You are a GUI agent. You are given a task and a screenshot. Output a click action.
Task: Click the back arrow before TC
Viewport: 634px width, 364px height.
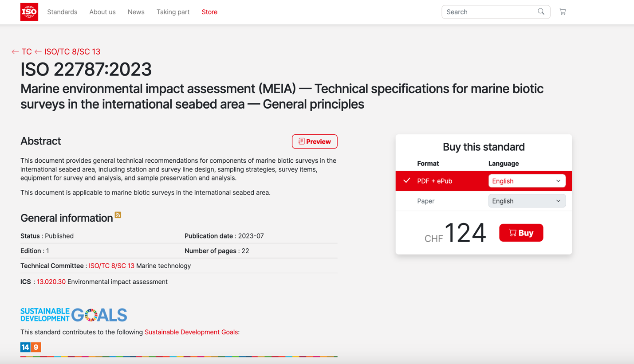tap(15, 52)
